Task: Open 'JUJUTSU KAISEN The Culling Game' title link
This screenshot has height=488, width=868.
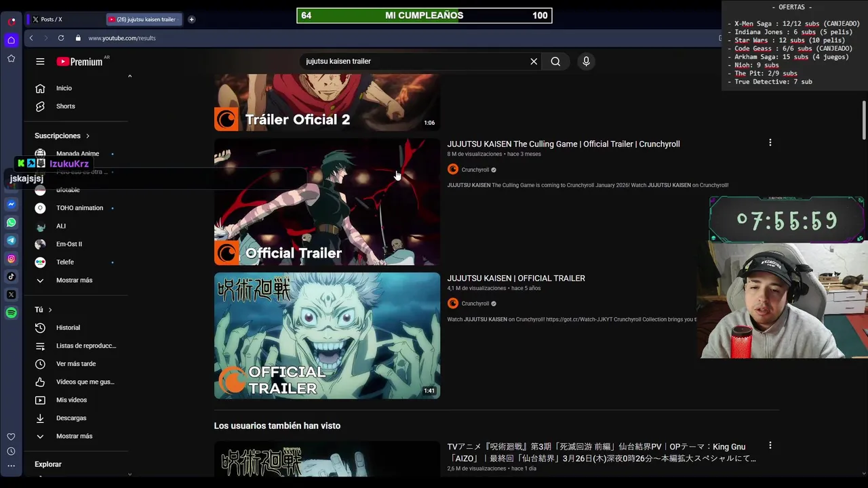Action: (x=563, y=144)
